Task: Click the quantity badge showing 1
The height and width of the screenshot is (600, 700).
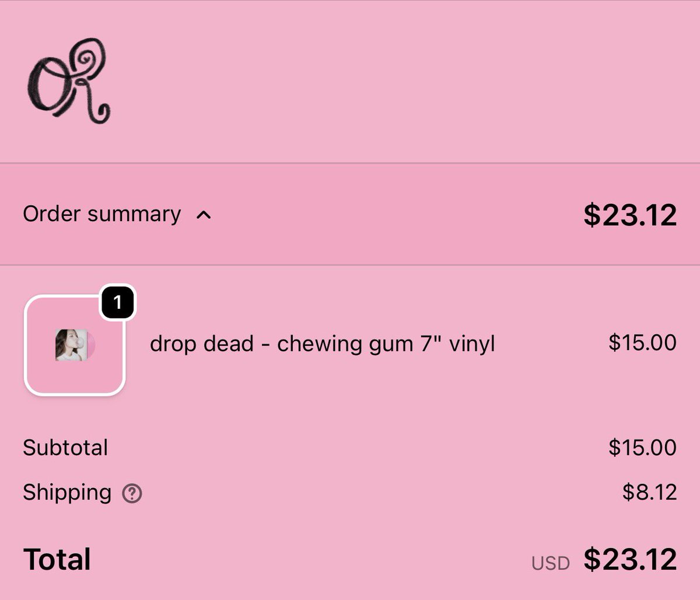Action: coord(118,302)
